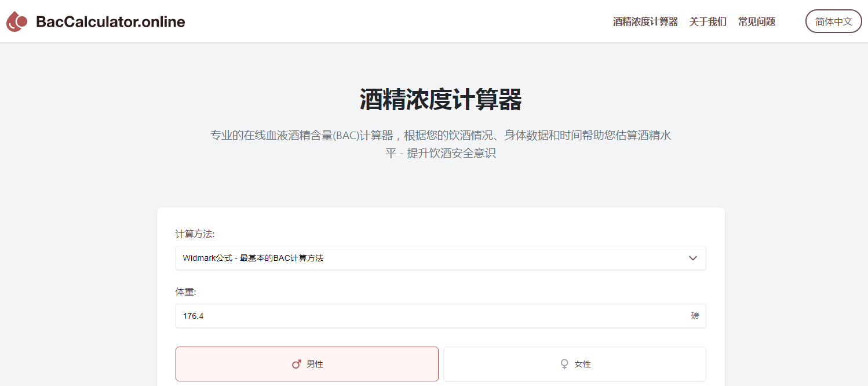Open the 常见问题 navigation item
868x386 pixels.
point(756,21)
